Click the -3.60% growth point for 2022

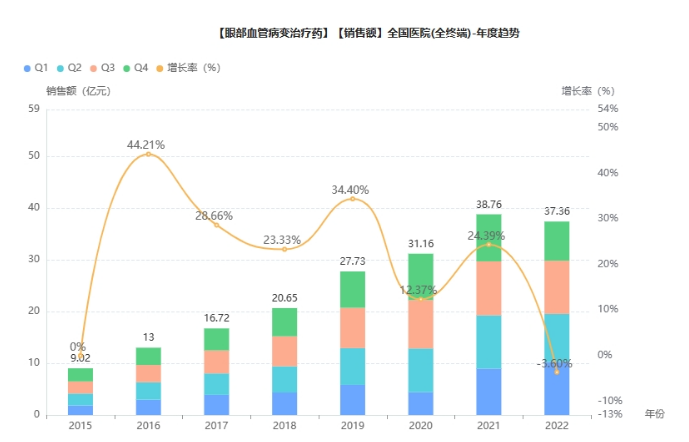tap(557, 372)
